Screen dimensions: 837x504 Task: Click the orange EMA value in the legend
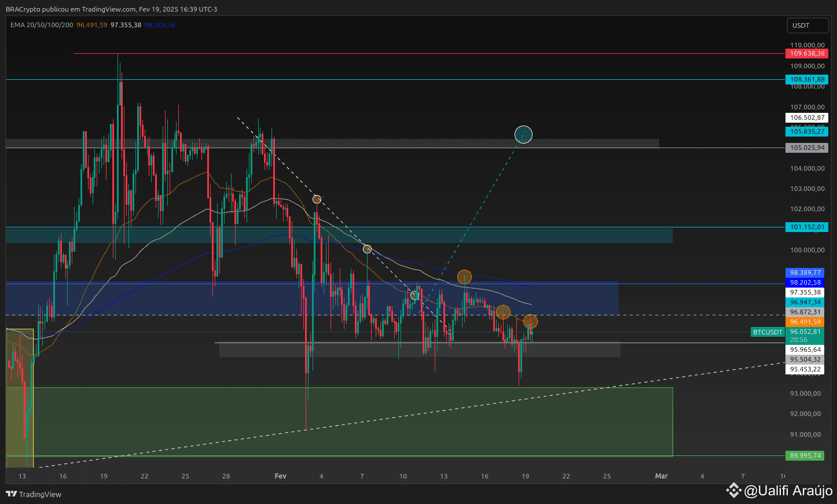tap(92, 25)
